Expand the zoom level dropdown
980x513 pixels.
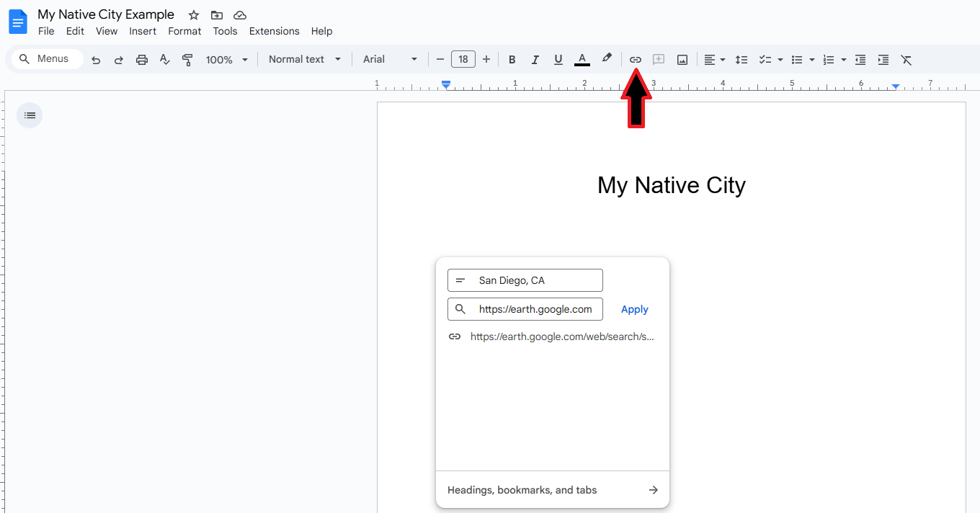pyautogui.click(x=226, y=59)
